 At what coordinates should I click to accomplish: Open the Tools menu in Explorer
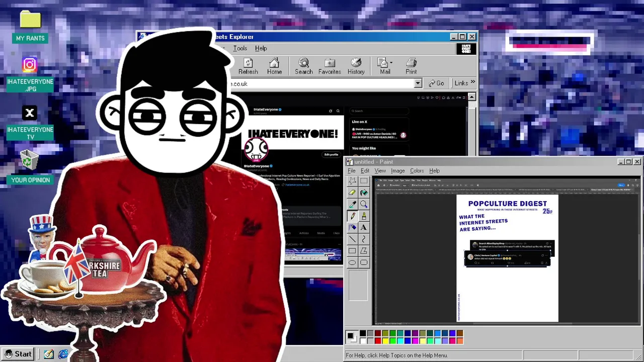(x=240, y=48)
